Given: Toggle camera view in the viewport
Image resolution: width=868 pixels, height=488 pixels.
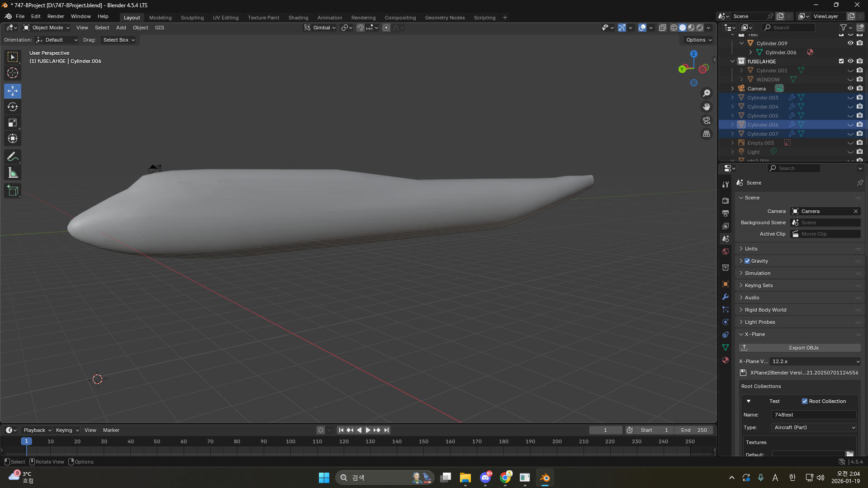Looking at the screenshot, I should point(706,120).
